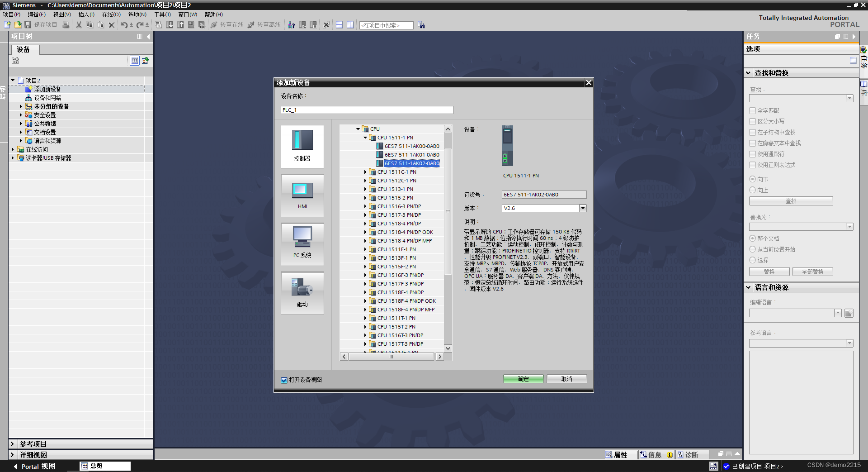Viewport: 868px width, 472px height.
Task: Open the Overview taskbar button
Action: point(105,466)
